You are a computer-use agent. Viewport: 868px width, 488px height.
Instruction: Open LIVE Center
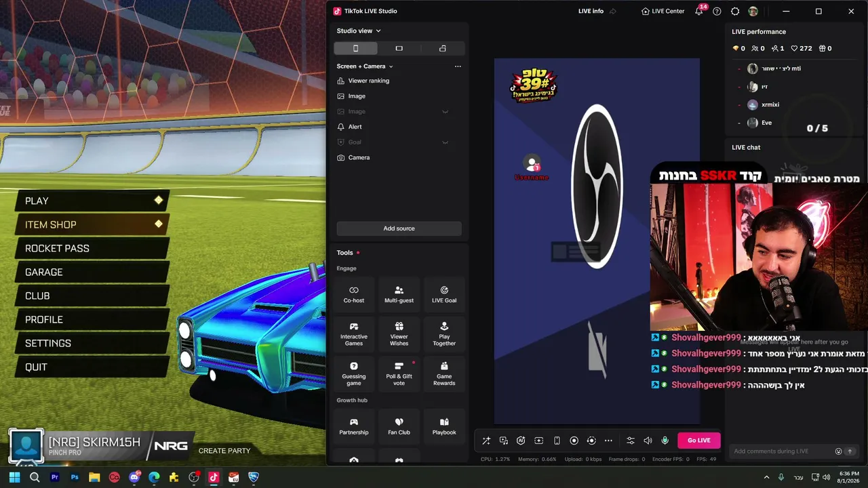pos(663,12)
